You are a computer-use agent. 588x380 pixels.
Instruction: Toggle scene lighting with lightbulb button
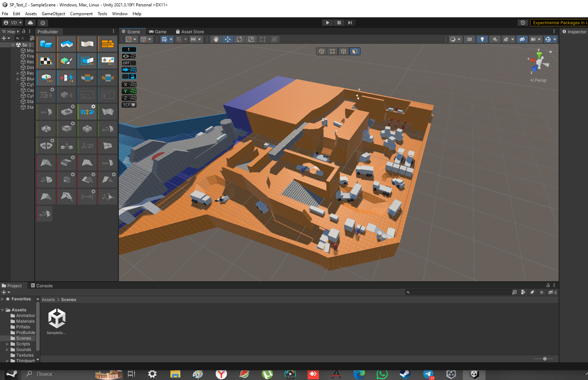(482, 39)
